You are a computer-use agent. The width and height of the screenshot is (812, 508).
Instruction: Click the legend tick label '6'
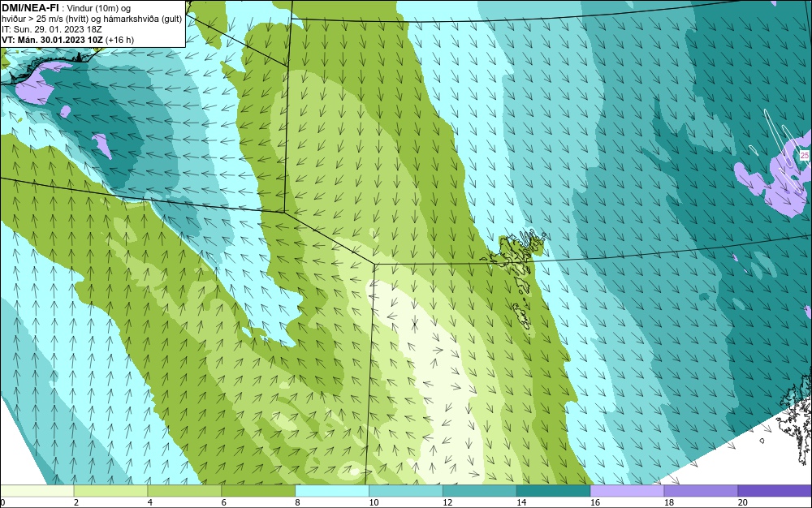(x=224, y=502)
